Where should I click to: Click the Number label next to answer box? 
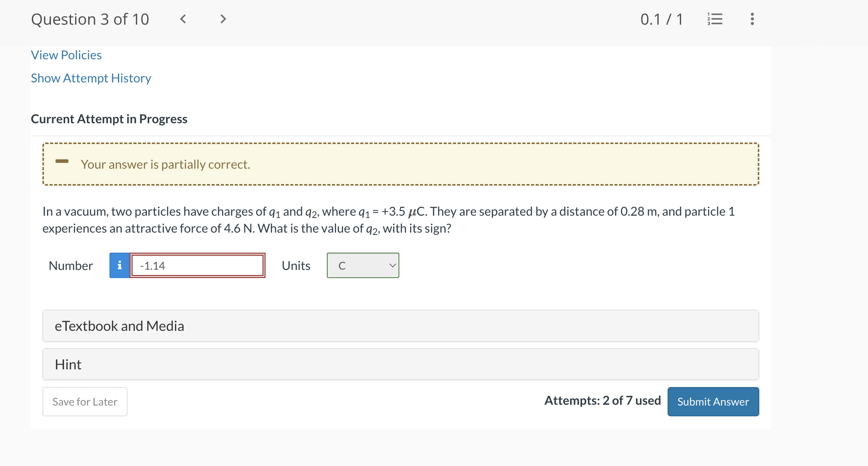71,265
